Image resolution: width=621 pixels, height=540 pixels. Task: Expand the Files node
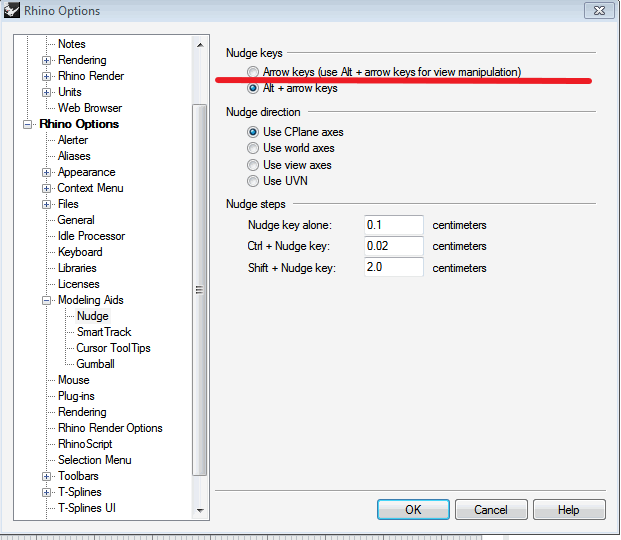click(x=46, y=204)
